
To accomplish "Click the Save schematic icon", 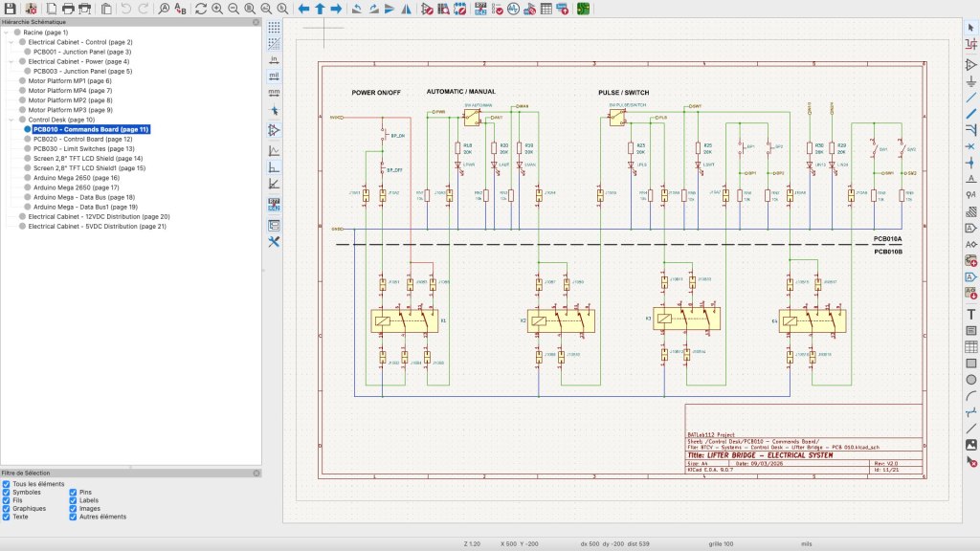I will click(x=11, y=9).
